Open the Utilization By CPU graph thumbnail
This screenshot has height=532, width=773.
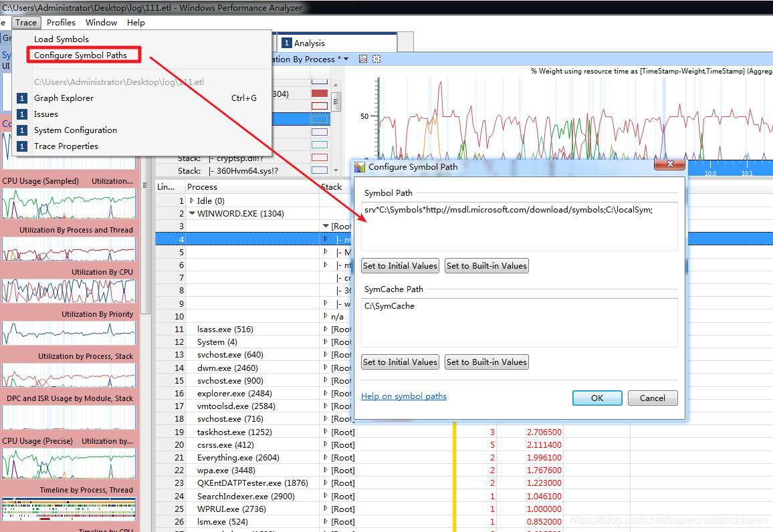click(x=69, y=291)
